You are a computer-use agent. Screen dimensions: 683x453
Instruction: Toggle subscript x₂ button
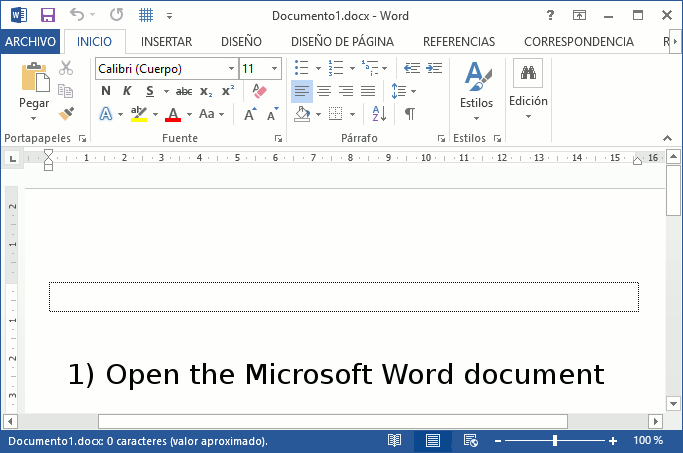(x=206, y=91)
